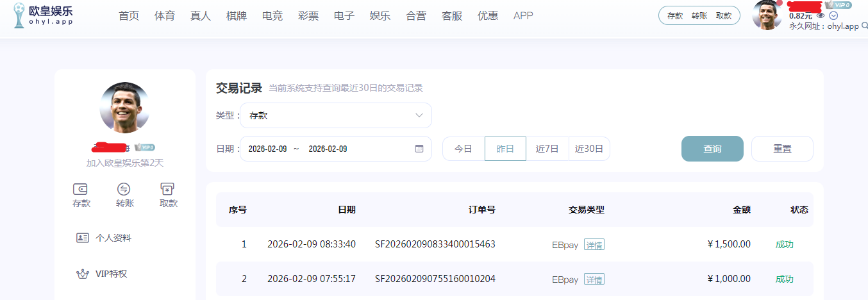Expand the account menu arrow beside balance
This screenshot has height=300, width=868.
pos(833,15)
